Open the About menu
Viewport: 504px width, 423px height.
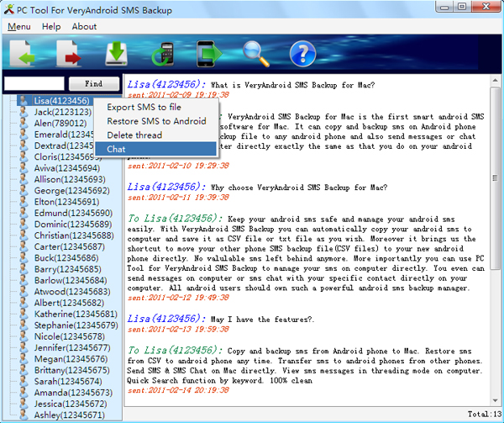[x=84, y=26]
